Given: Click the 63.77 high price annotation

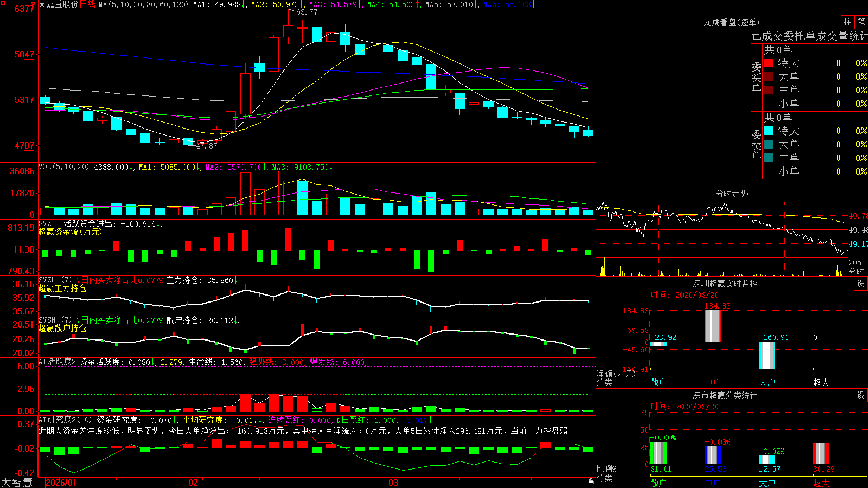Looking at the screenshot, I should point(307,12).
